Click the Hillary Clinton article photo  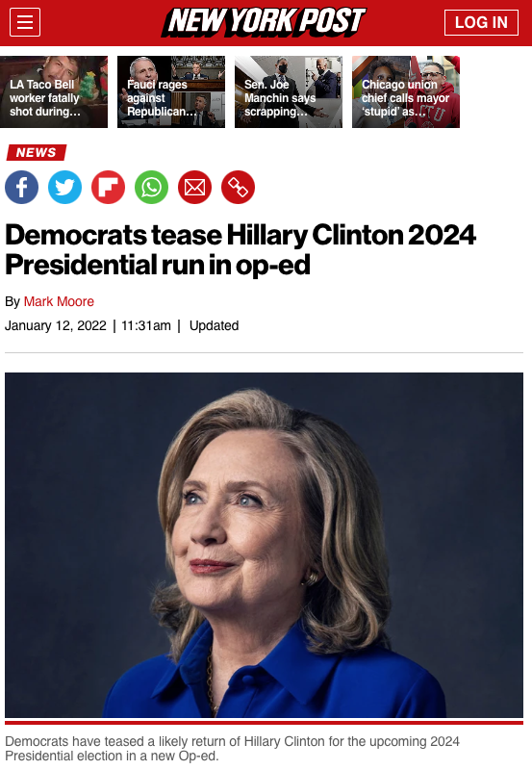(264, 545)
